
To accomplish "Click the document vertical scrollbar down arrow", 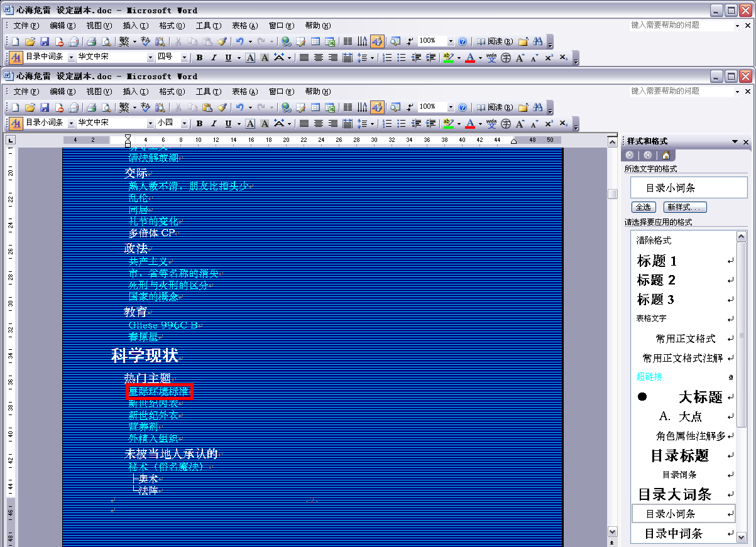I will (x=613, y=532).
